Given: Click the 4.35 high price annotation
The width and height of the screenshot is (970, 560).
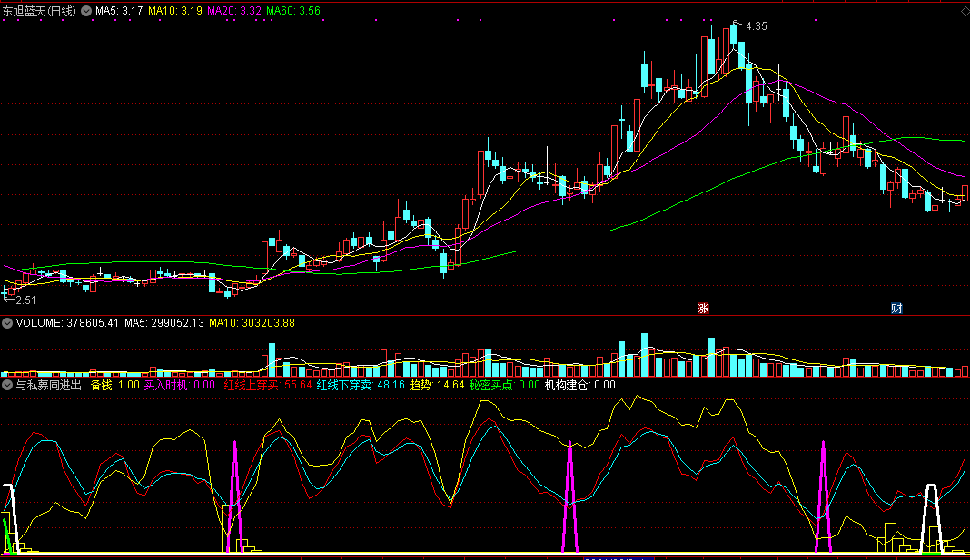Looking at the screenshot, I should tap(756, 26).
